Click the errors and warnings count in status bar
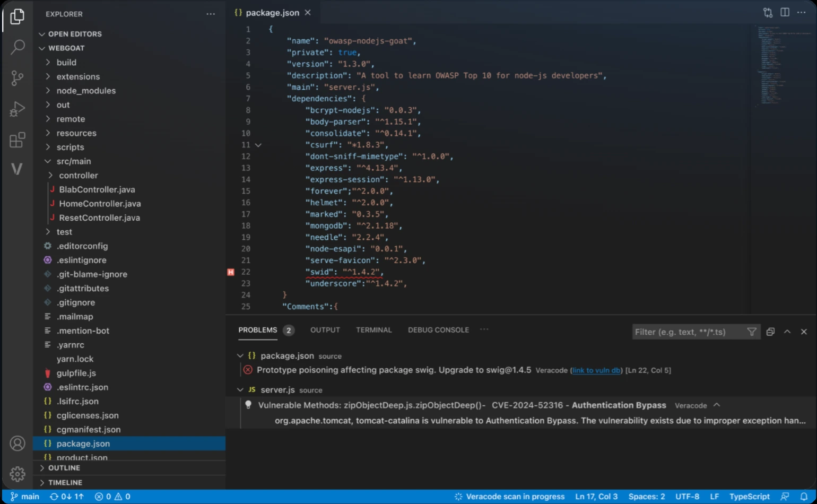Screen dimensions: 817x504 point(112,497)
